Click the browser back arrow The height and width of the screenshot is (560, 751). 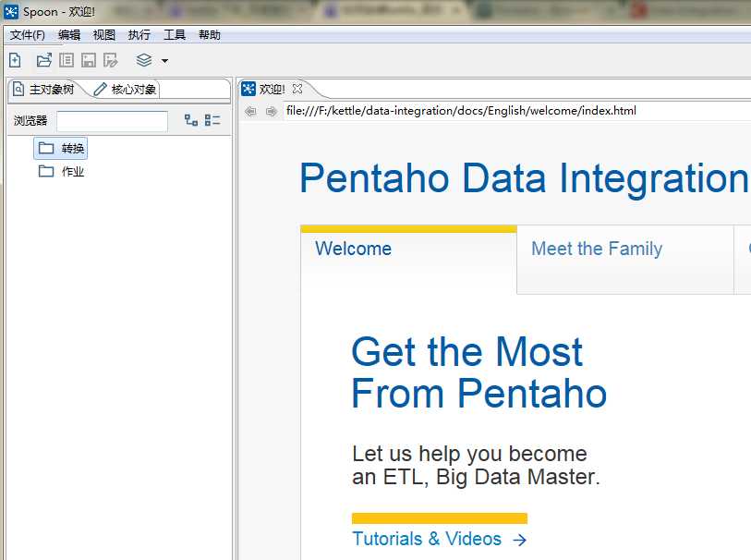250,111
